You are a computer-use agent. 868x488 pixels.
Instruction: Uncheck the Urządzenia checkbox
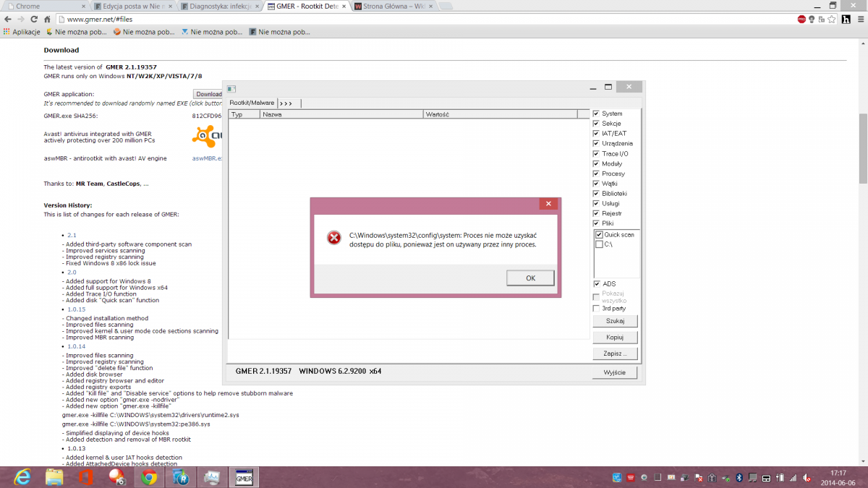tap(596, 144)
